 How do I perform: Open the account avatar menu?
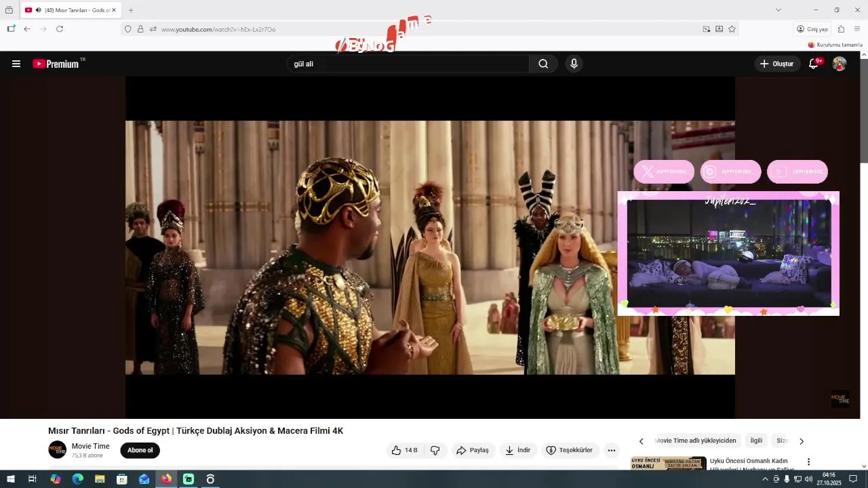pos(840,64)
